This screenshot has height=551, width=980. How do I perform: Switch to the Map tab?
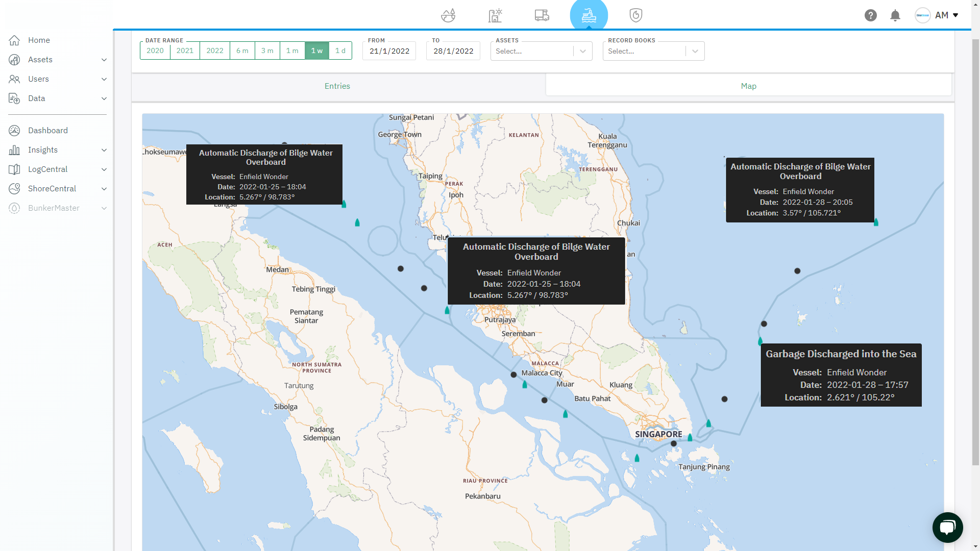[749, 86]
